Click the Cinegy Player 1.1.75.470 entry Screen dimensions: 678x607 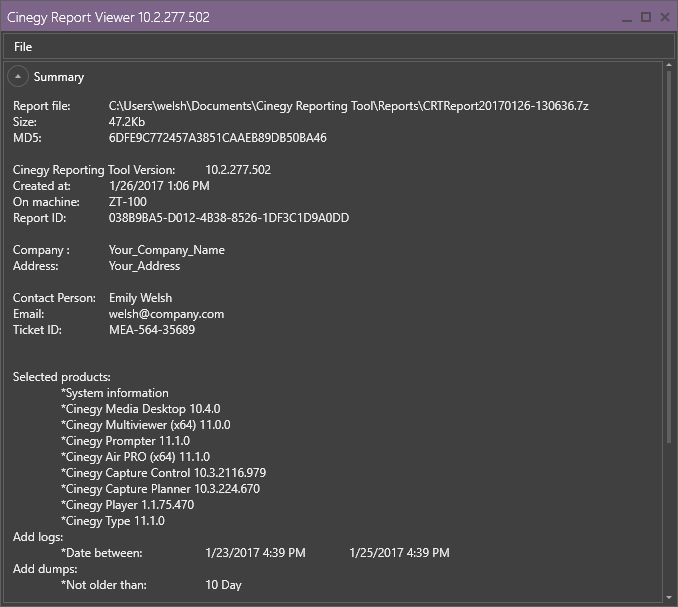128,505
